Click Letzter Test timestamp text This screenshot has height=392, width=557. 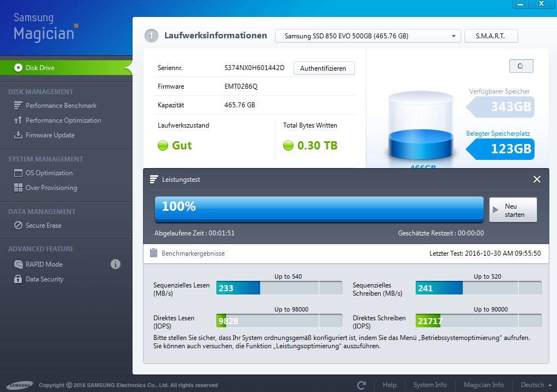tap(485, 253)
